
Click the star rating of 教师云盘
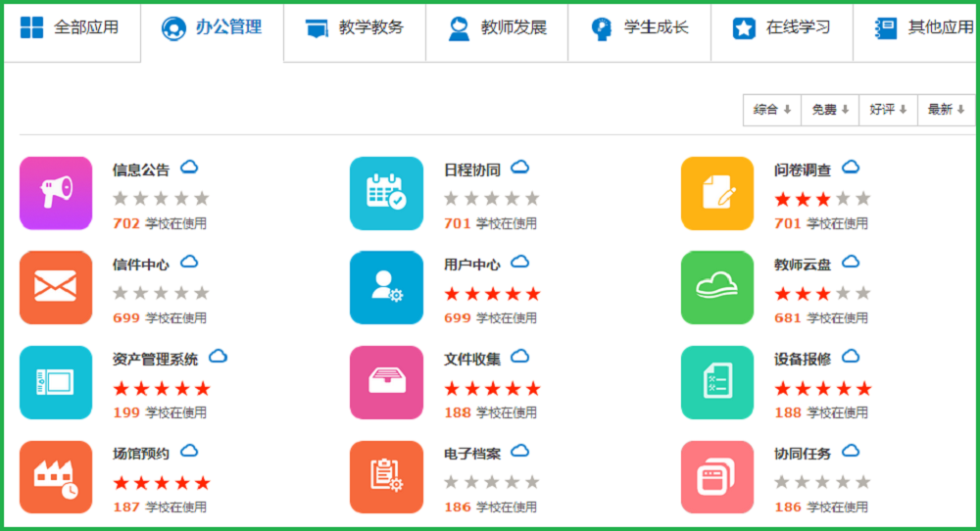822,294
